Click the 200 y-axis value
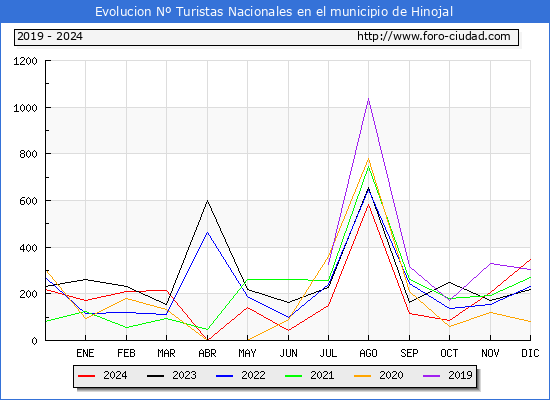 (x=28, y=294)
